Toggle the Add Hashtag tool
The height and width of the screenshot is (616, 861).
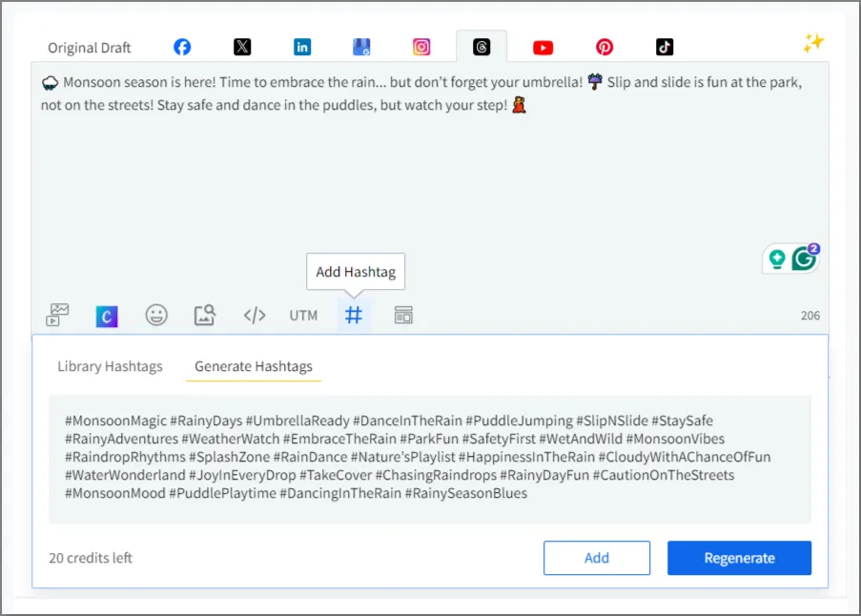click(x=354, y=315)
